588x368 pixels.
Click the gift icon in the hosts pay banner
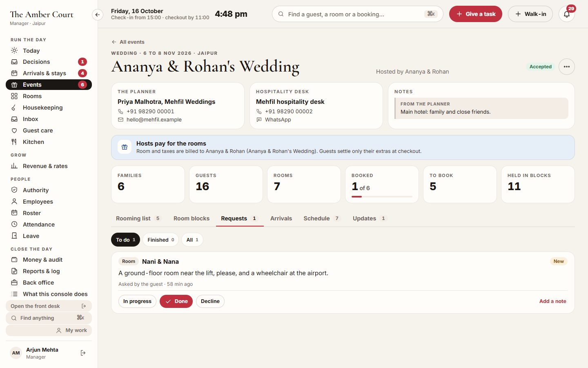[x=125, y=147]
